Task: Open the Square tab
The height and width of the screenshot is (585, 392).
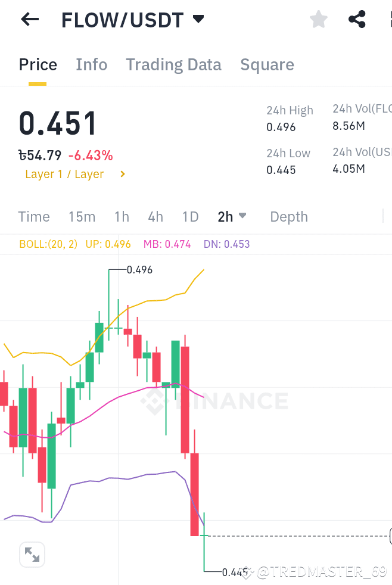Action: tap(267, 64)
